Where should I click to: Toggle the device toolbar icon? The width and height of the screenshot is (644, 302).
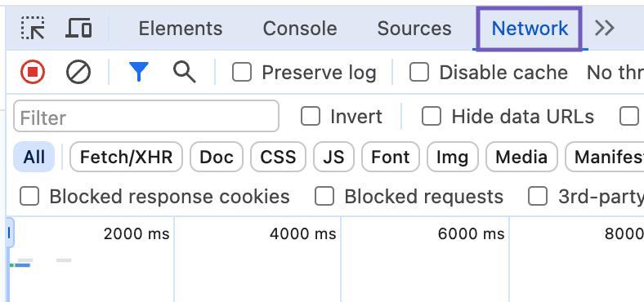[78, 29]
